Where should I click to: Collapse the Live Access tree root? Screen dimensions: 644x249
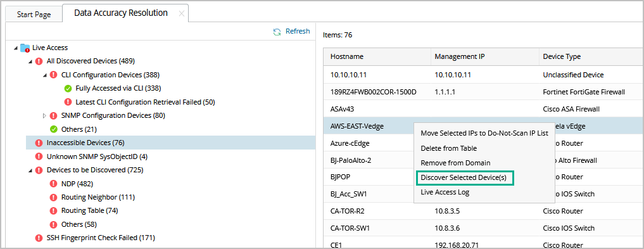16,48
